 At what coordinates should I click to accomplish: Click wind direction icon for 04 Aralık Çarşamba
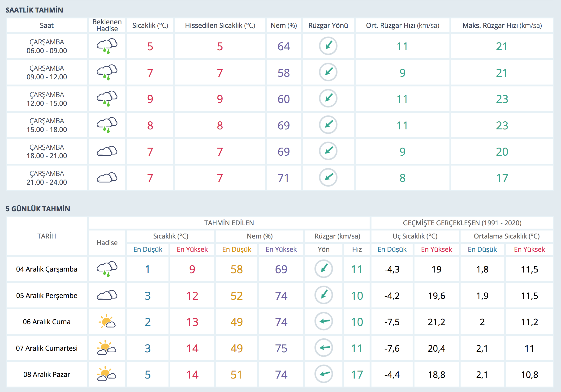click(x=324, y=269)
